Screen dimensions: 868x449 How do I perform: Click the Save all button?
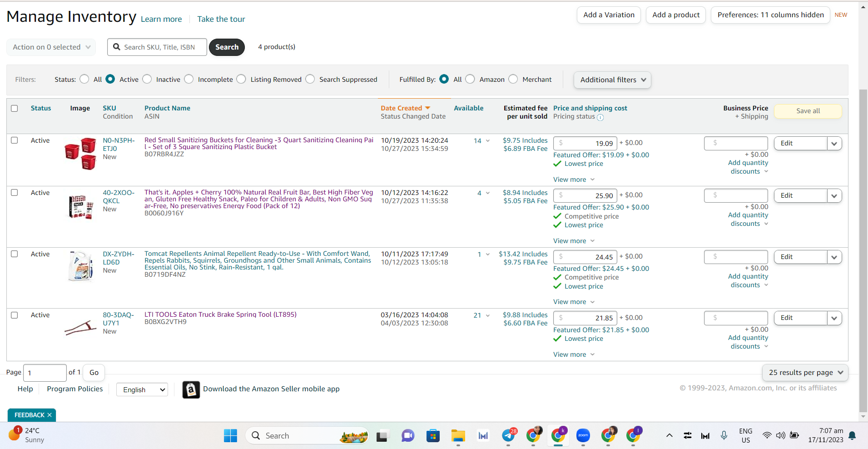[808, 111]
